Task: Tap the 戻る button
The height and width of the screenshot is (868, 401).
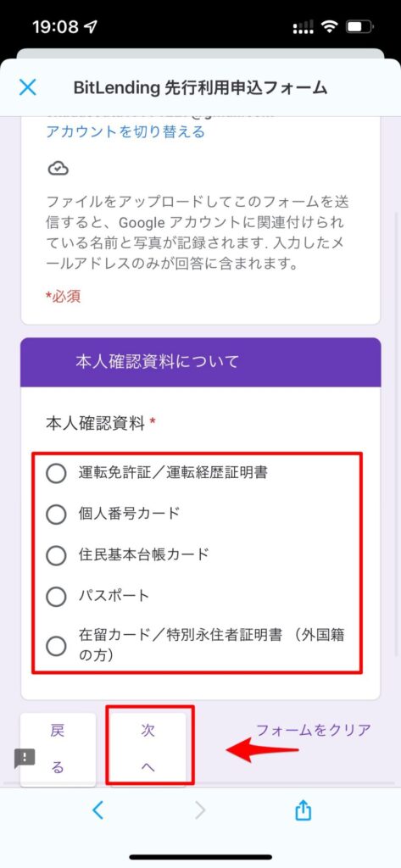Action: (58, 748)
